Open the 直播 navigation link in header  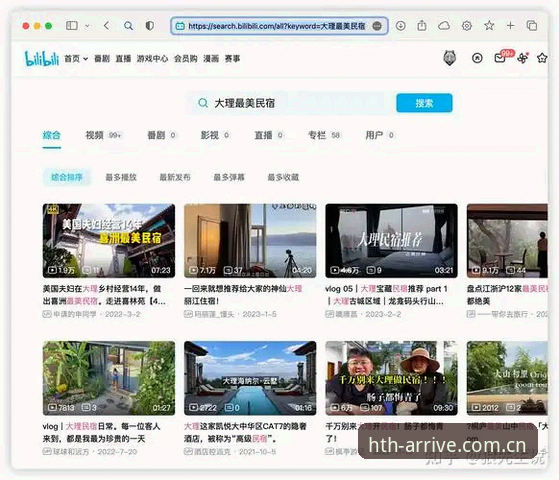(x=123, y=58)
